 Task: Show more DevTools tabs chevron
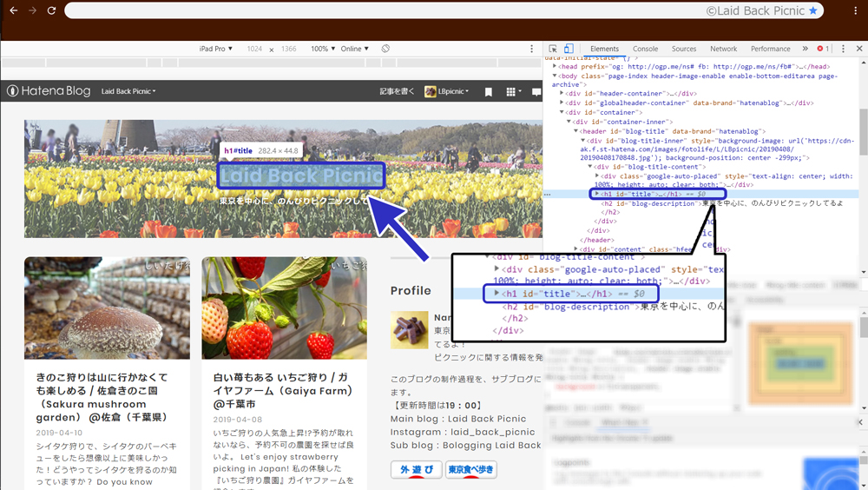(805, 49)
